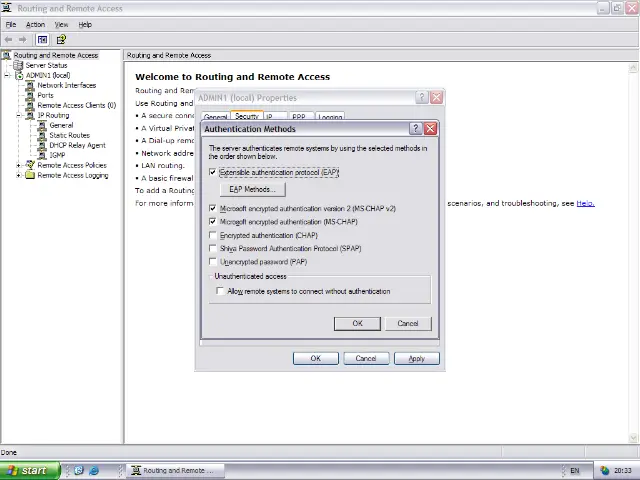Viewport: 640px width, 480px height.
Task: Select Static Routes text in tree
Action: (x=69, y=136)
